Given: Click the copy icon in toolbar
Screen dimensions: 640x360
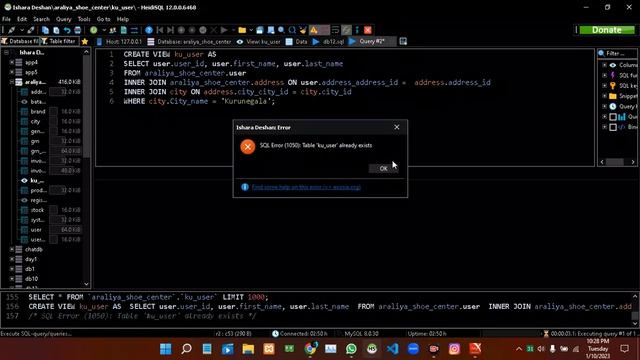Looking at the screenshot, I should pyautogui.click(x=45, y=30).
